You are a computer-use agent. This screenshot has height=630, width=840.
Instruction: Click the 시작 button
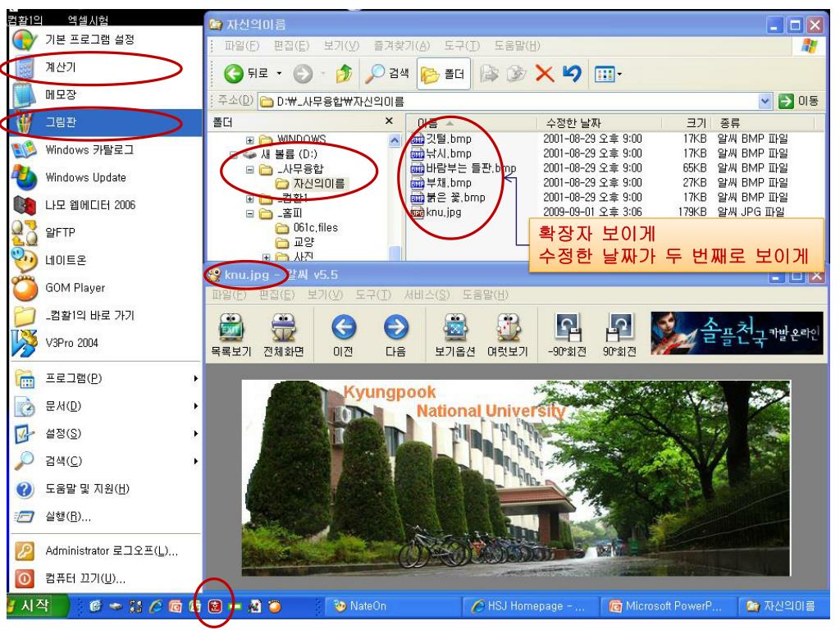click(x=35, y=606)
